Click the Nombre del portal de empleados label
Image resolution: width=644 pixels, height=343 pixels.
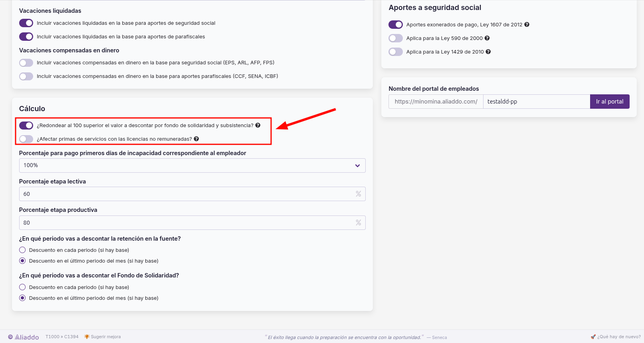(x=434, y=89)
